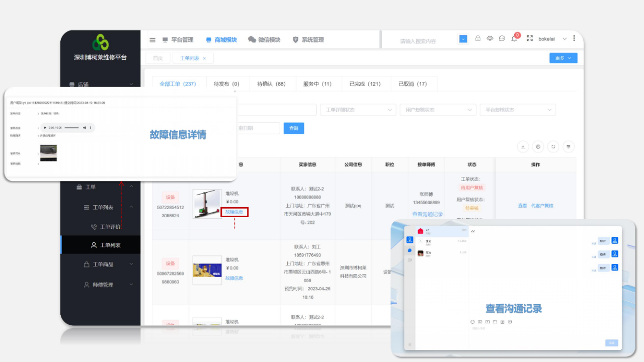Enter fullscreen via the expand icon

click(529, 39)
